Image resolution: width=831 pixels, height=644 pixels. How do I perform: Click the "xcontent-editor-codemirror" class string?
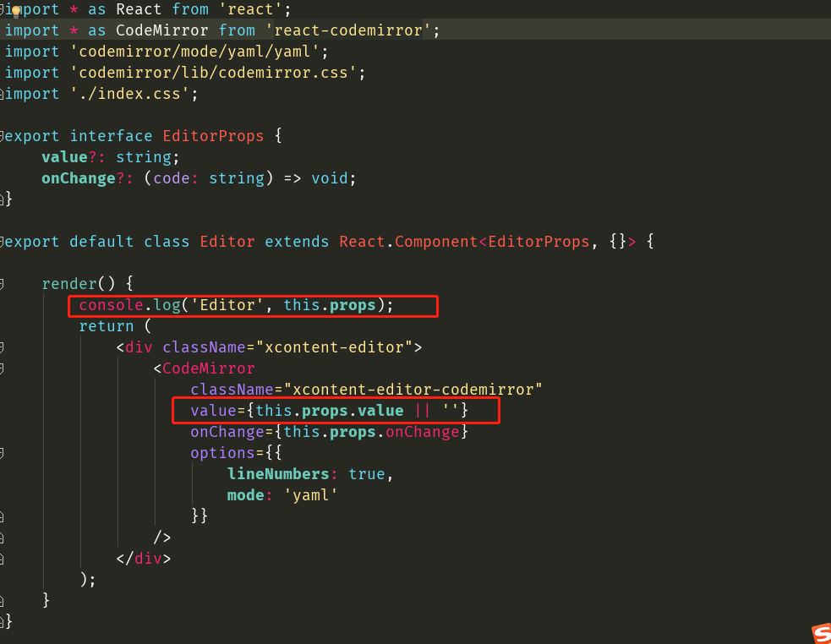(x=413, y=390)
